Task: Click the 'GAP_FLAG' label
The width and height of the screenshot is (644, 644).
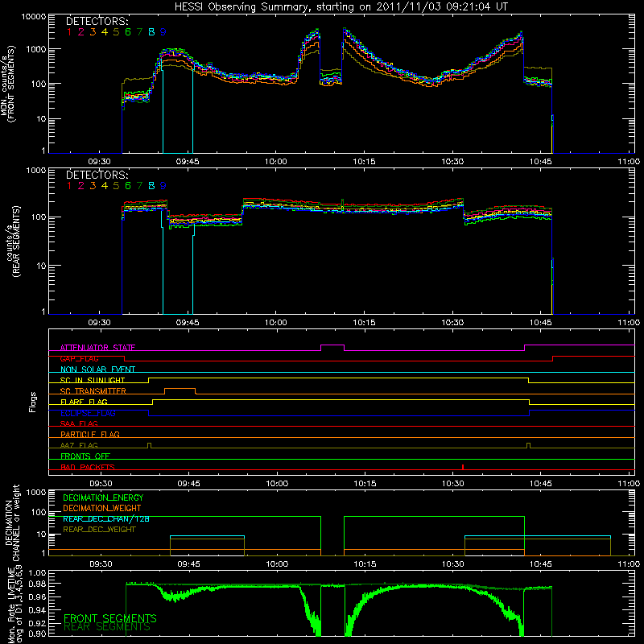Action: pyautogui.click(x=79, y=358)
